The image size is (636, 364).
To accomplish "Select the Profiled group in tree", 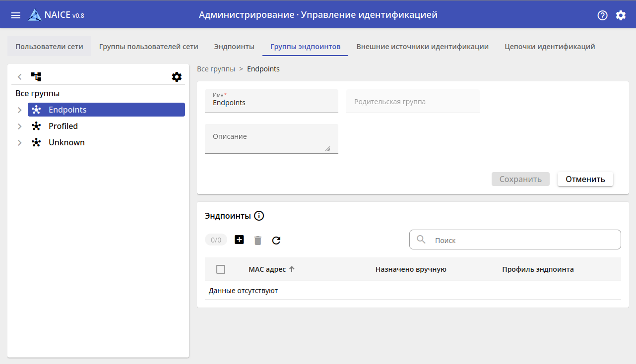I will pos(63,126).
